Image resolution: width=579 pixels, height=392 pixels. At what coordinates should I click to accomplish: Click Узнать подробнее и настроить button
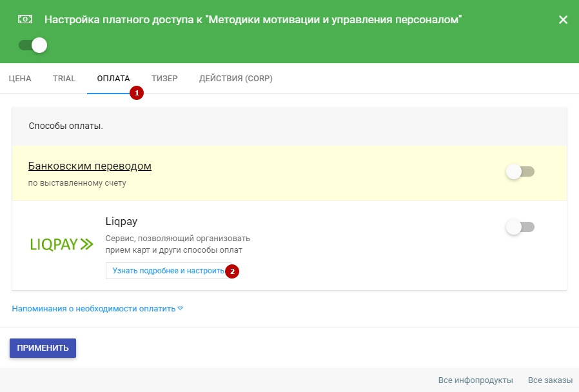click(168, 271)
